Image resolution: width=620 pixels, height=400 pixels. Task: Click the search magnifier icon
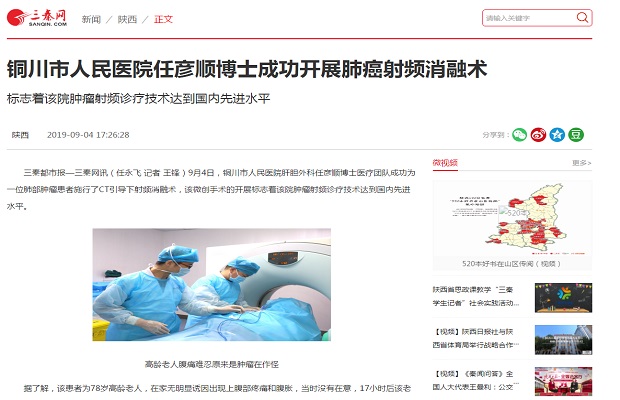point(582,18)
